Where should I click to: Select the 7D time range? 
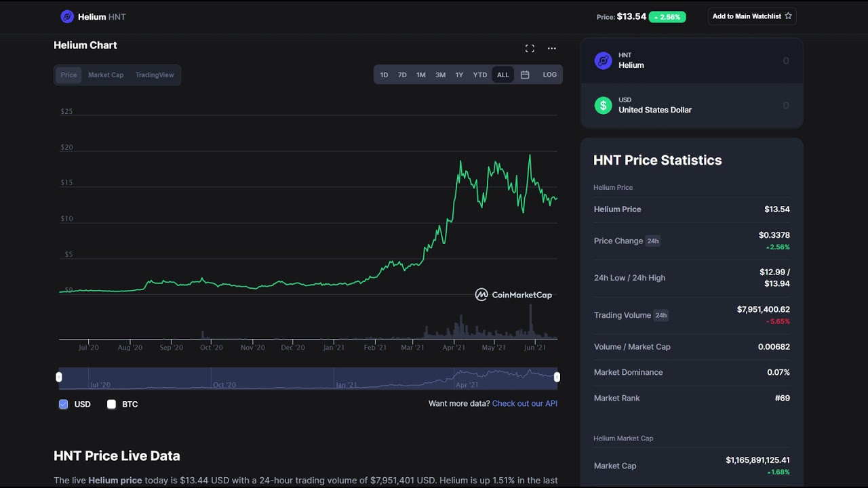402,75
